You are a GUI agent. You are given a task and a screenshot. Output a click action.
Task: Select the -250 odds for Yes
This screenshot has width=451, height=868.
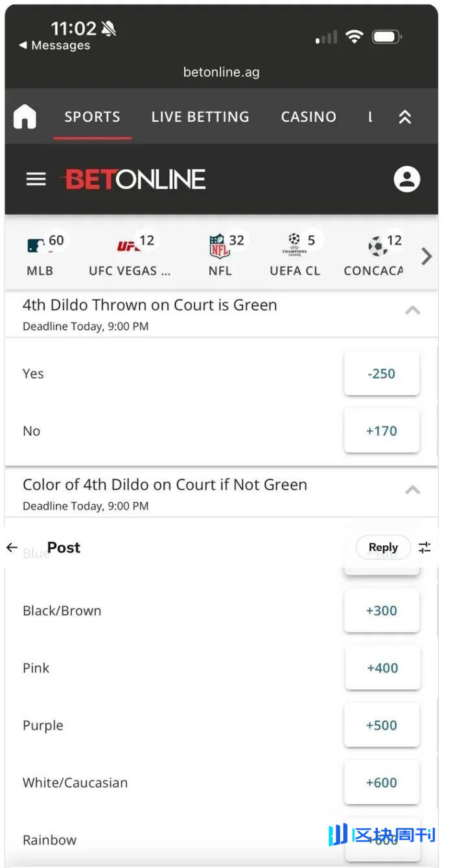(382, 374)
